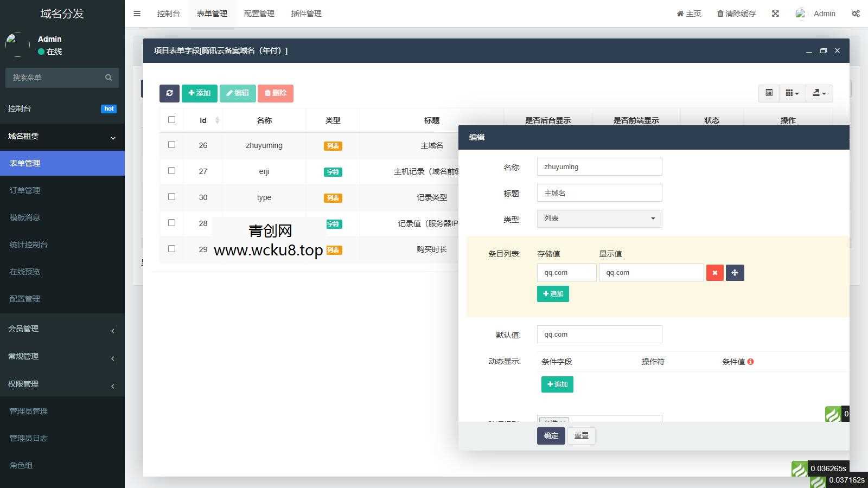
Task: Collapse the 域名租赁 sidebar section
Action: click(62, 137)
